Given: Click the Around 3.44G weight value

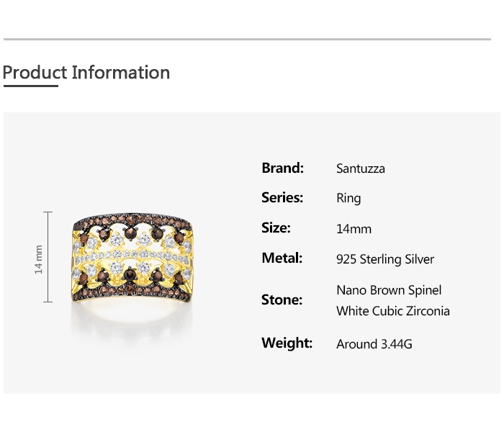Looking at the screenshot, I should click(x=374, y=344).
